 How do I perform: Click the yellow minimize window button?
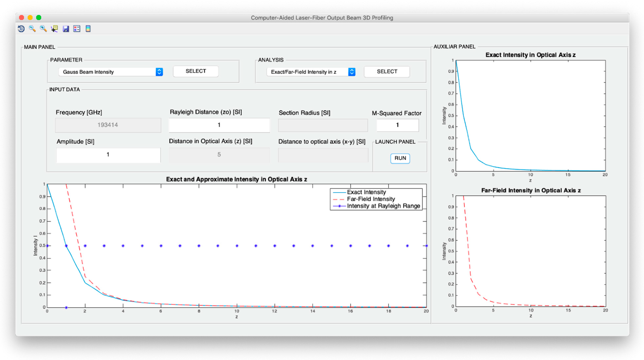coord(30,18)
